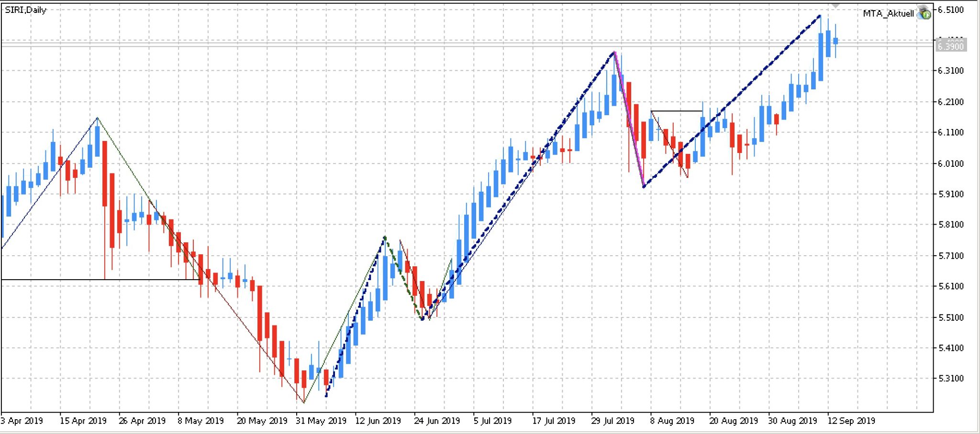Click the 5.3100 price scale label

pyautogui.click(x=951, y=378)
